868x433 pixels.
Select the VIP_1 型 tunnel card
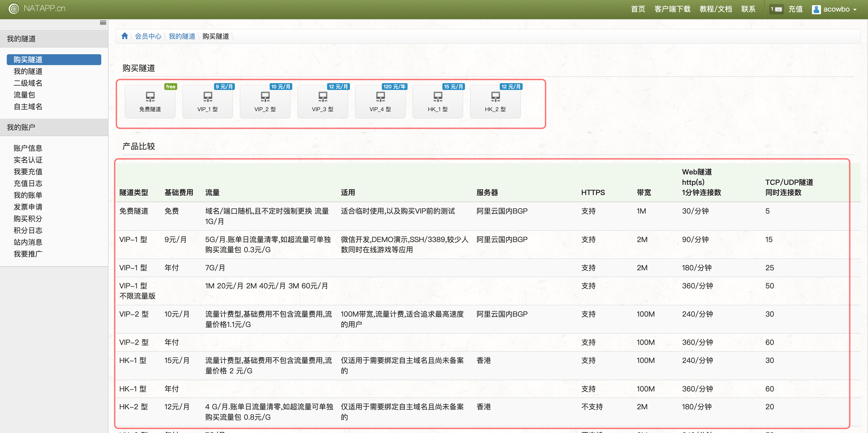[208, 101]
